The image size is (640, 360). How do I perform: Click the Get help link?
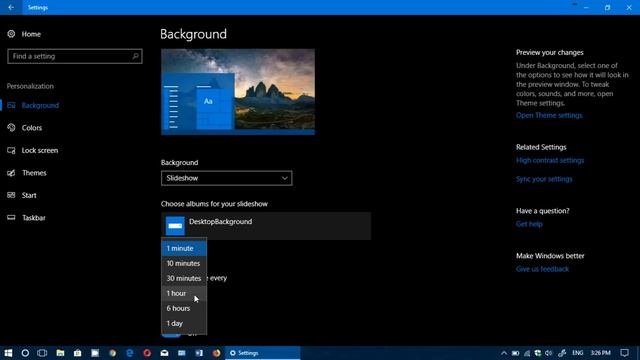[x=529, y=224]
